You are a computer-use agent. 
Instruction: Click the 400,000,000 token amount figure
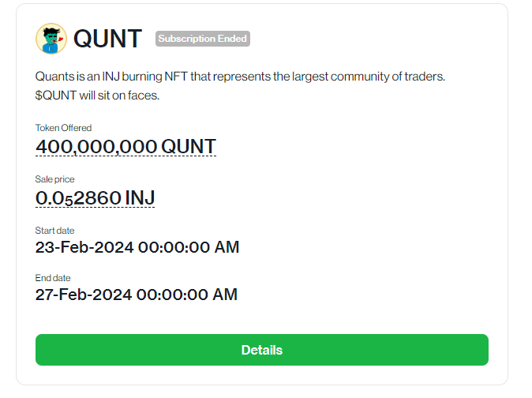(x=96, y=147)
